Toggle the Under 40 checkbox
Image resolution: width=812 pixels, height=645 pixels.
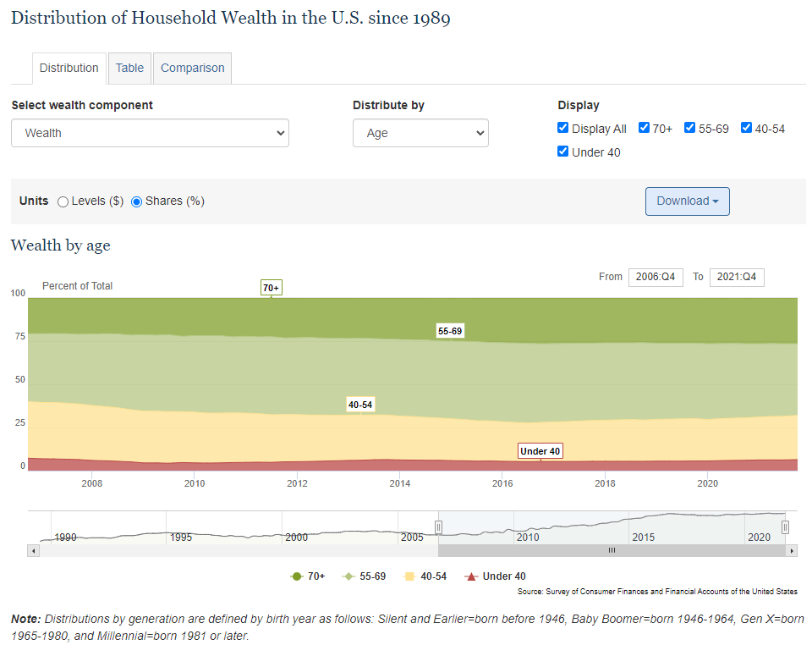[563, 152]
